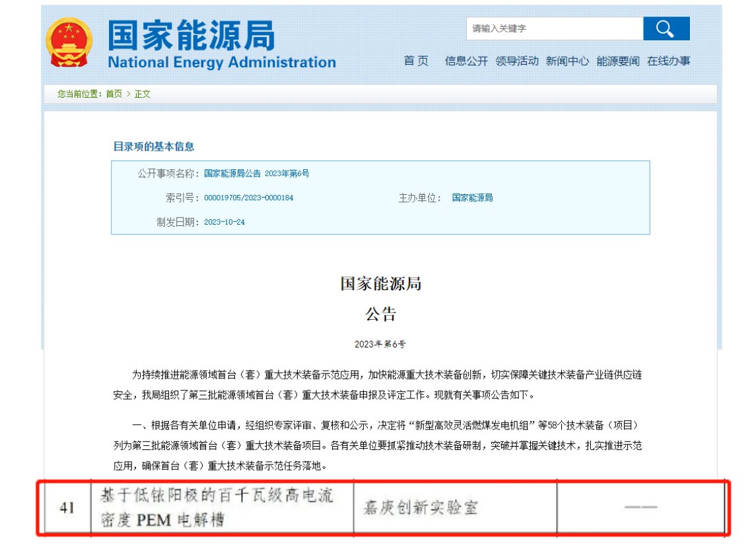The width and height of the screenshot is (756, 557).
Task: Click the paragraph starting 一、根据各有关单位申请
Action: click(378, 445)
